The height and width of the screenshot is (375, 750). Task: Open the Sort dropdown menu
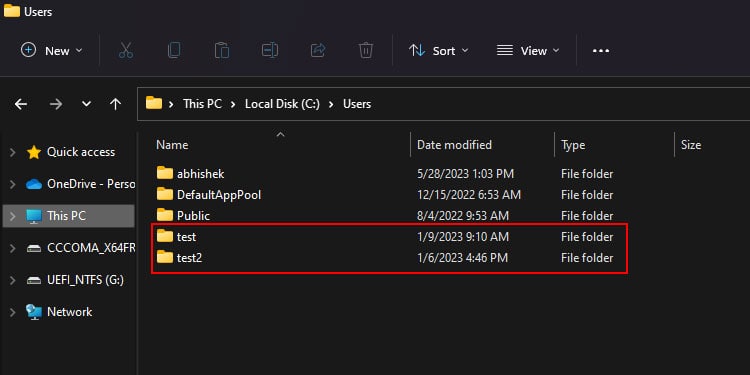tap(439, 51)
